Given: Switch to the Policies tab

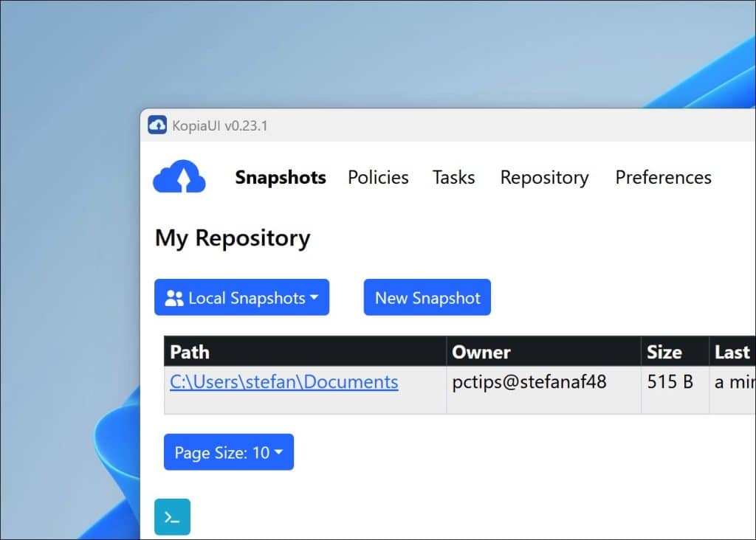Looking at the screenshot, I should tap(378, 178).
